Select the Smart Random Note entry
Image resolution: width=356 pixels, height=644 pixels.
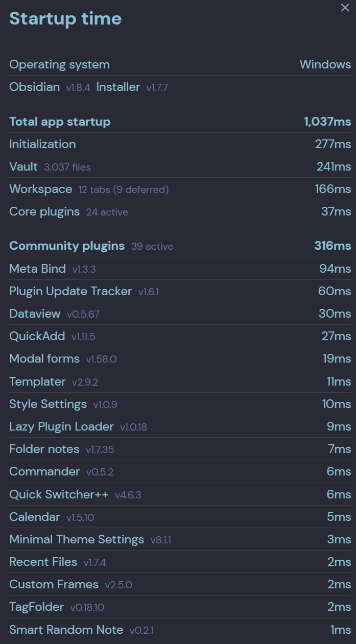coord(180,629)
